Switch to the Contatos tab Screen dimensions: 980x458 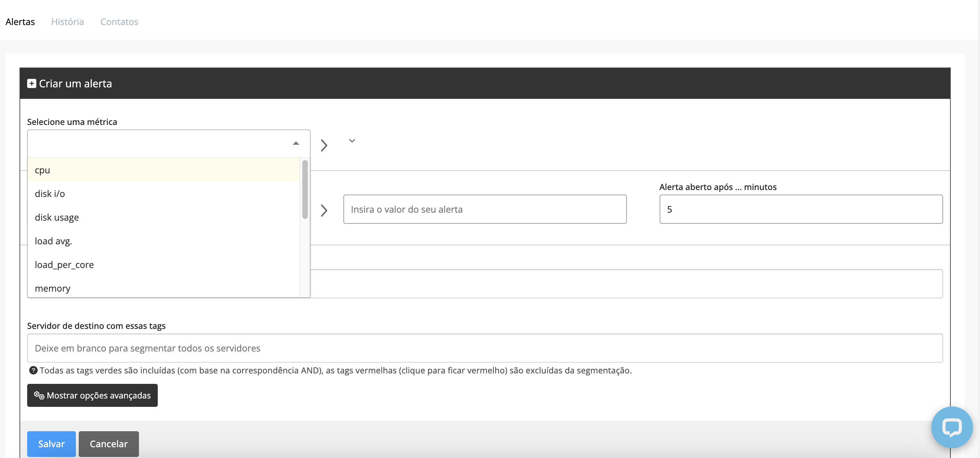click(x=119, y=22)
